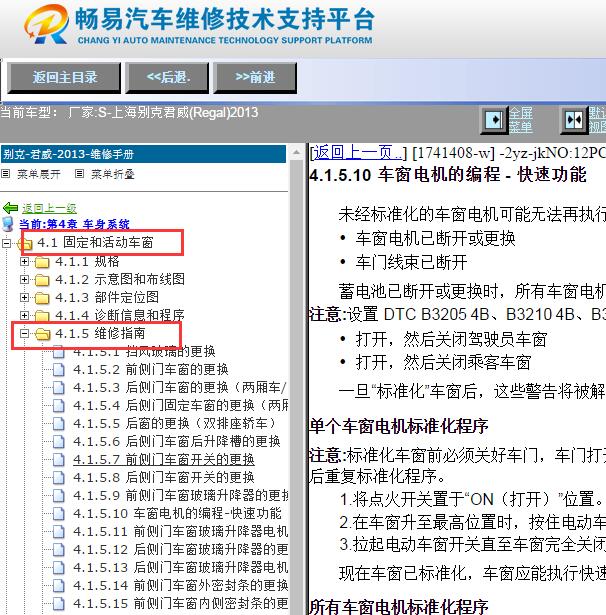Click the page icon for 4.1.5.13
The width and height of the screenshot is (606, 615).
59,568
